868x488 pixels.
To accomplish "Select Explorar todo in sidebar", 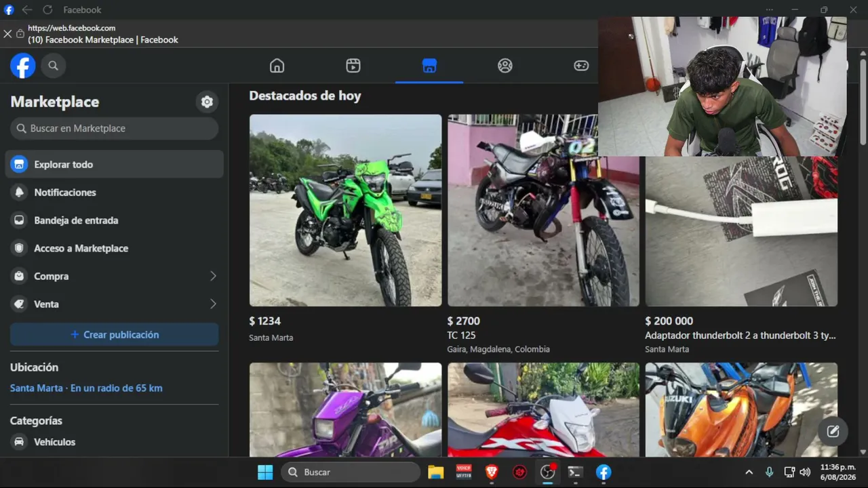I will tap(114, 164).
